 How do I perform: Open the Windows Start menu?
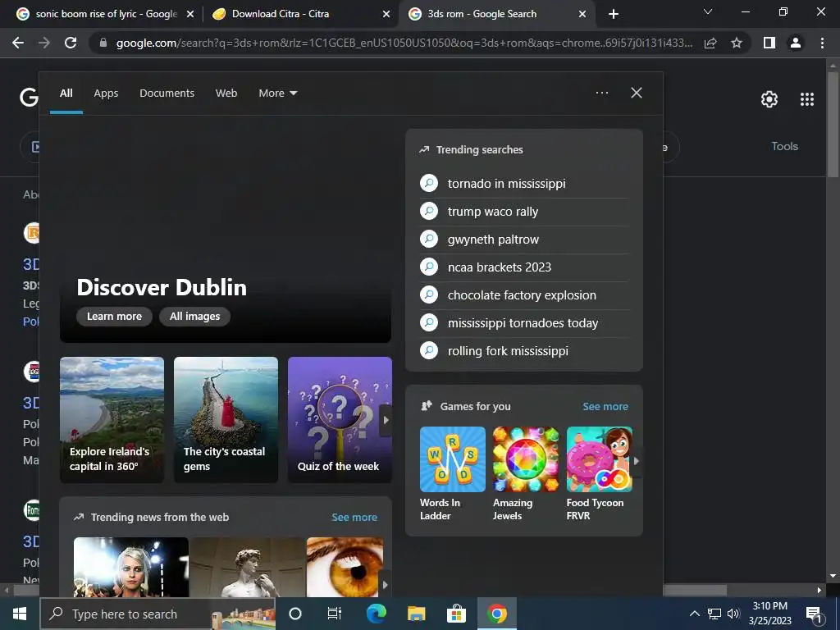[x=20, y=614]
